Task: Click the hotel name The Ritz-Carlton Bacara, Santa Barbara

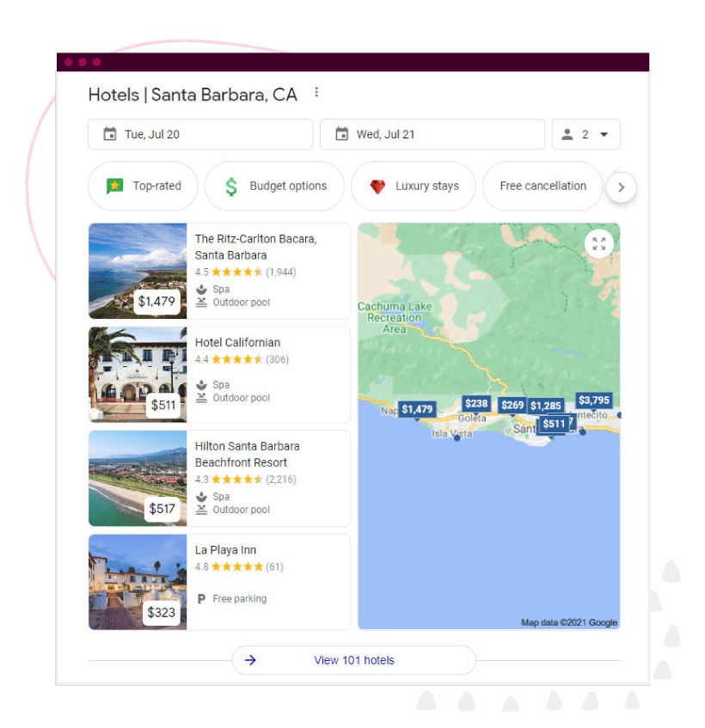Action: pos(256,247)
